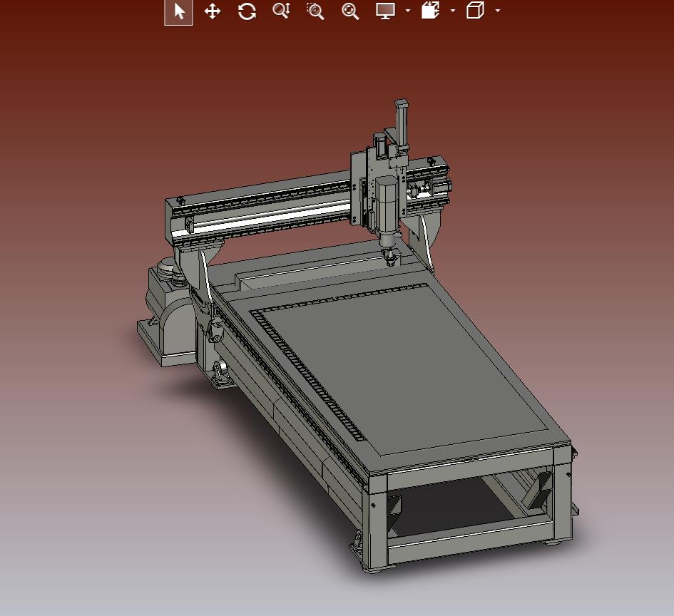The image size is (674, 616).
Task: Choose the Pan move tool
Action: click(x=213, y=11)
